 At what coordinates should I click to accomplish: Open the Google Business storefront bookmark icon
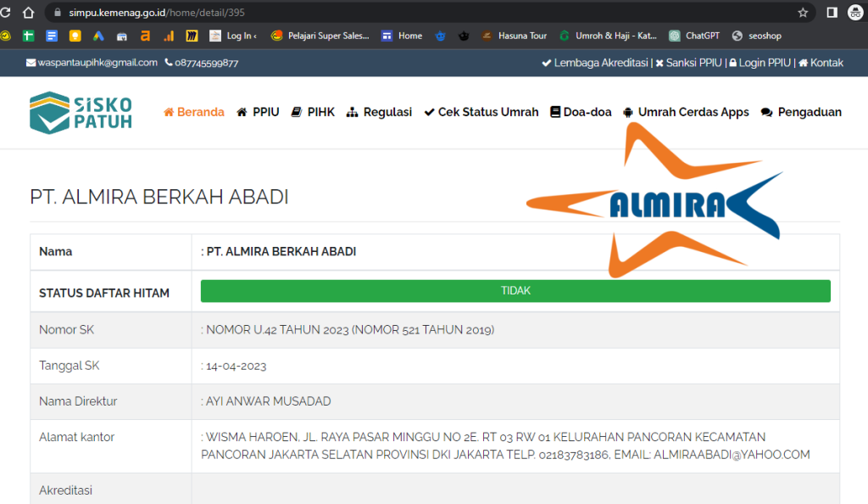pos(122,36)
